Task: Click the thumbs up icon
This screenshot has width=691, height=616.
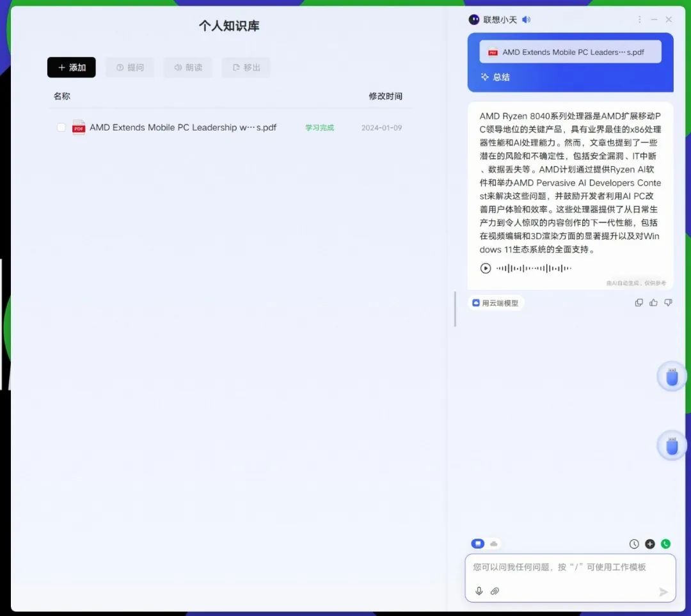Action: [653, 303]
